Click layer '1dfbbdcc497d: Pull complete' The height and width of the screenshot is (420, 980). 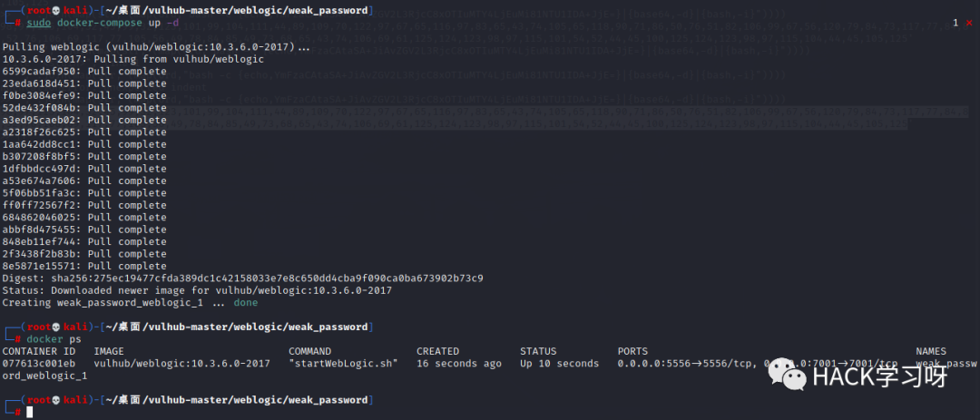(84, 170)
